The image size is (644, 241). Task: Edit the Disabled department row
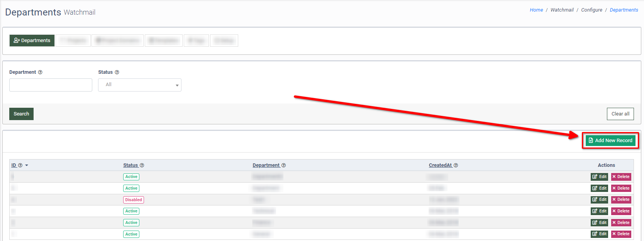[x=599, y=200]
